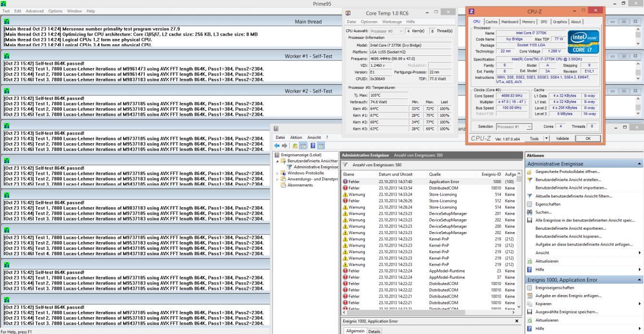Image resolution: width=644 pixels, height=334 pixels.
Task: Click the event list horizontal scrollbar
Action: (x=429, y=312)
